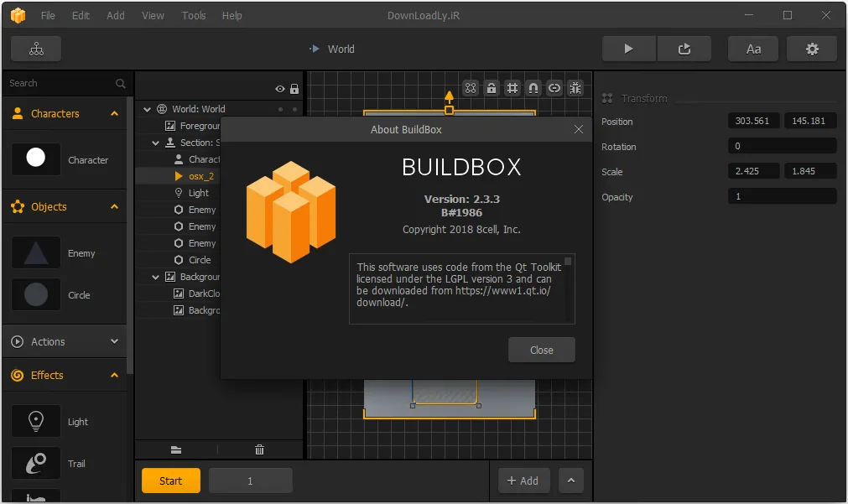Click the search magnifier icon
The height and width of the screenshot is (504, 848).
121,83
